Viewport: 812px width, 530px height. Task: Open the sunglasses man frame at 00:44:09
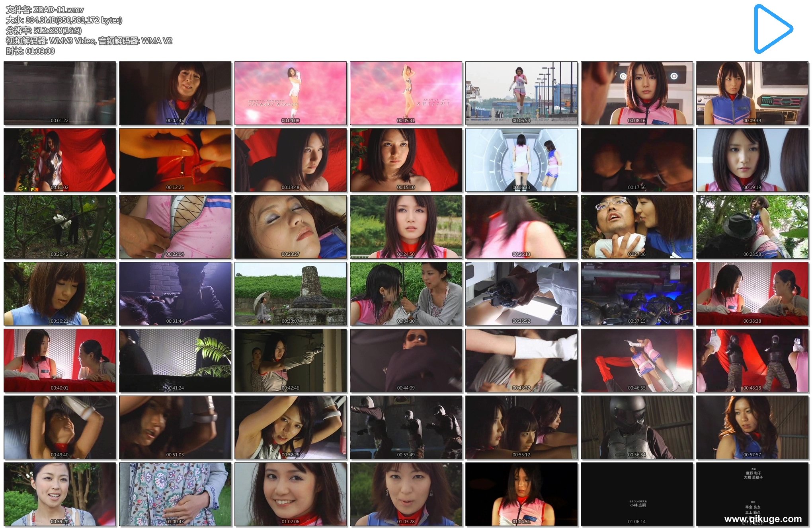pos(406,360)
